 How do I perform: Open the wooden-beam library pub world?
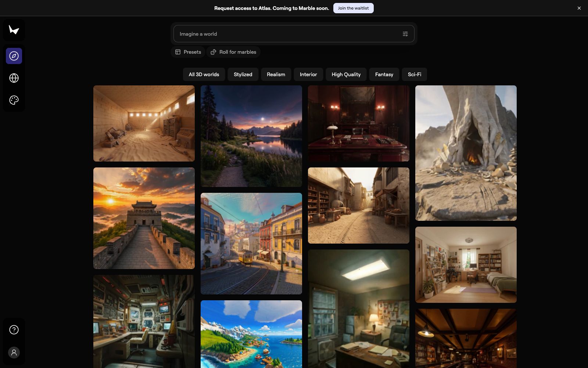(x=466, y=338)
